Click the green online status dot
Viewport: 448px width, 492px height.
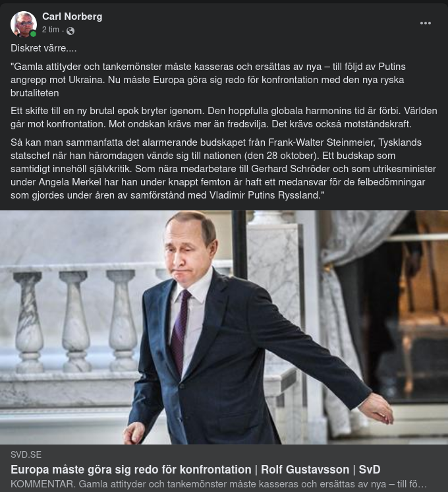33,34
